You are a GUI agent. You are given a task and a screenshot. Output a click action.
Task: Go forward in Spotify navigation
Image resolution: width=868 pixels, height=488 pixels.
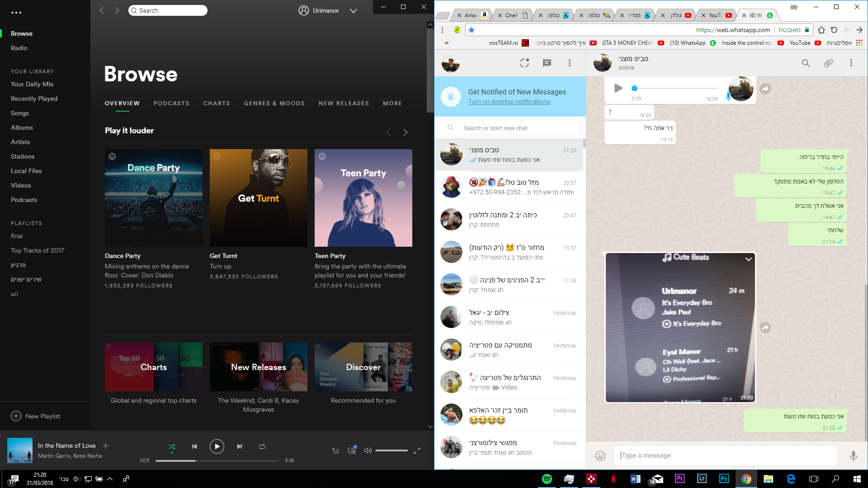coord(117,10)
